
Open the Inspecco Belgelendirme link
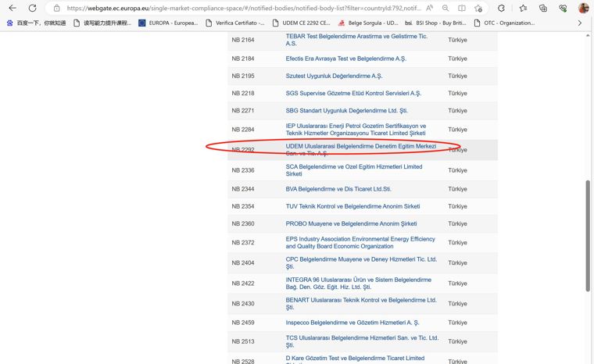click(x=352, y=323)
